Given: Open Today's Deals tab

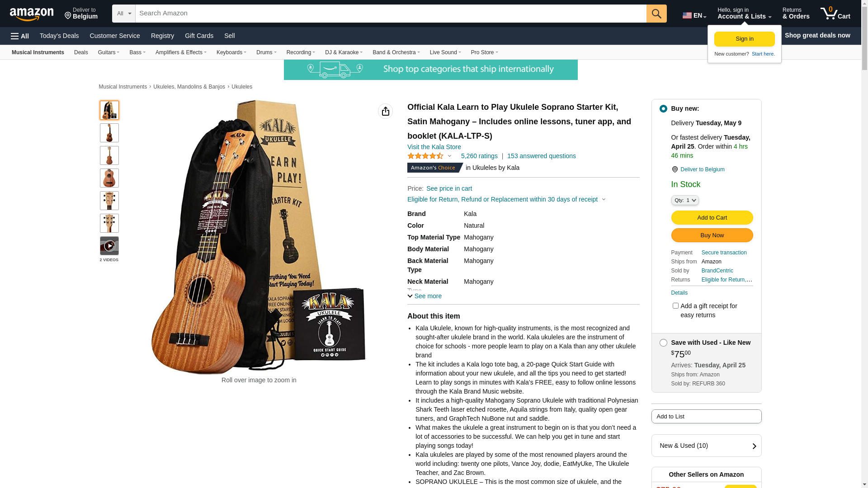Looking at the screenshot, I should tap(59, 36).
